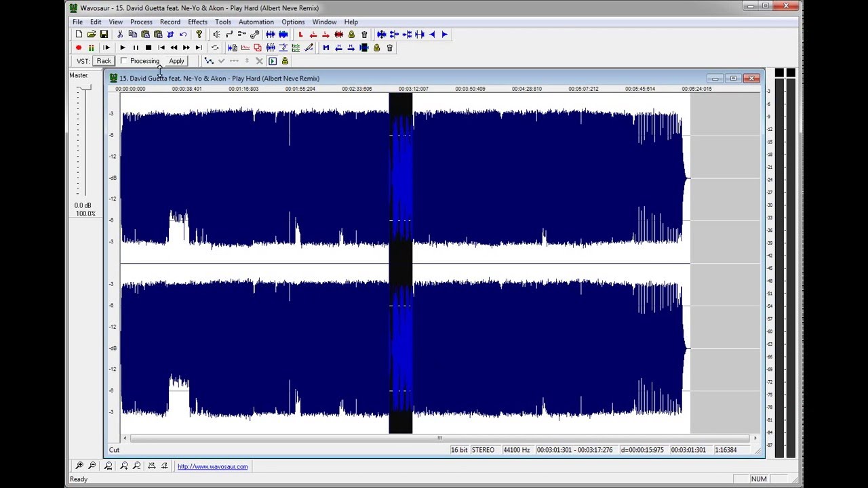Click the yellow lock icon in second toolbar row
868x488 pixels.
377,47
